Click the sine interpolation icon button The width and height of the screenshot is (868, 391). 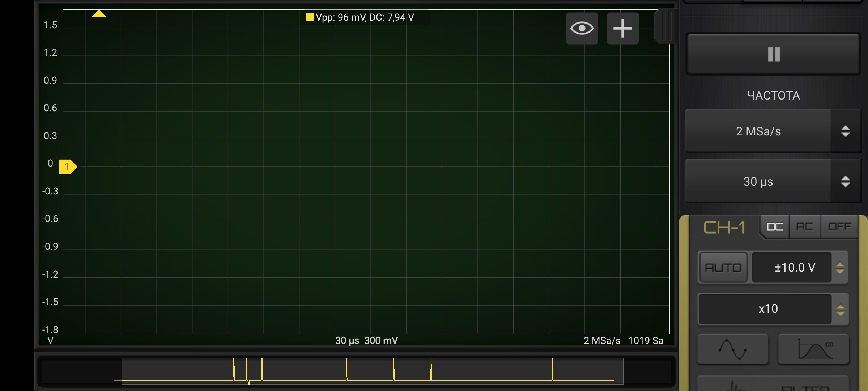pos(732,349)
